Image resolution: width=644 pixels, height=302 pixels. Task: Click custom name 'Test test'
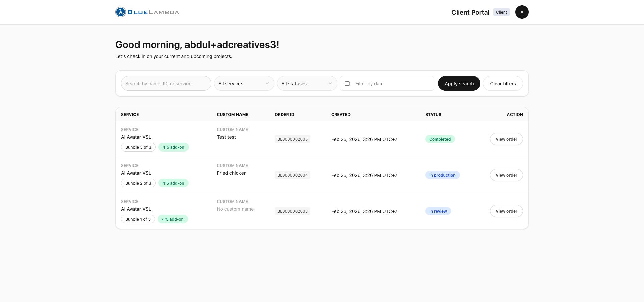[x=226, y=137]
